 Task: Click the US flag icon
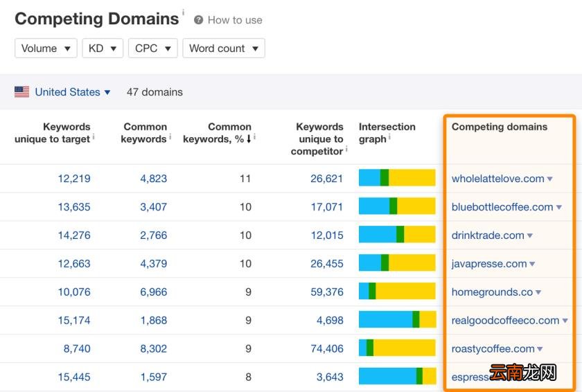(22, 92)
